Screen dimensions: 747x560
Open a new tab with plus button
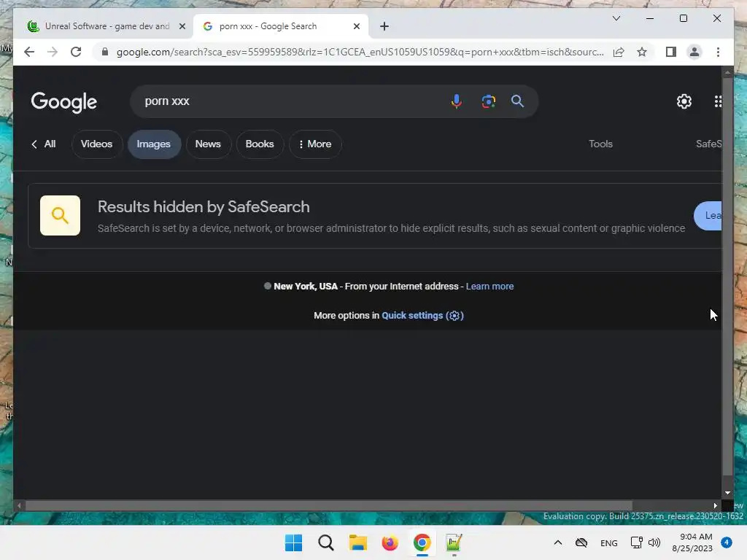point(384,26)
